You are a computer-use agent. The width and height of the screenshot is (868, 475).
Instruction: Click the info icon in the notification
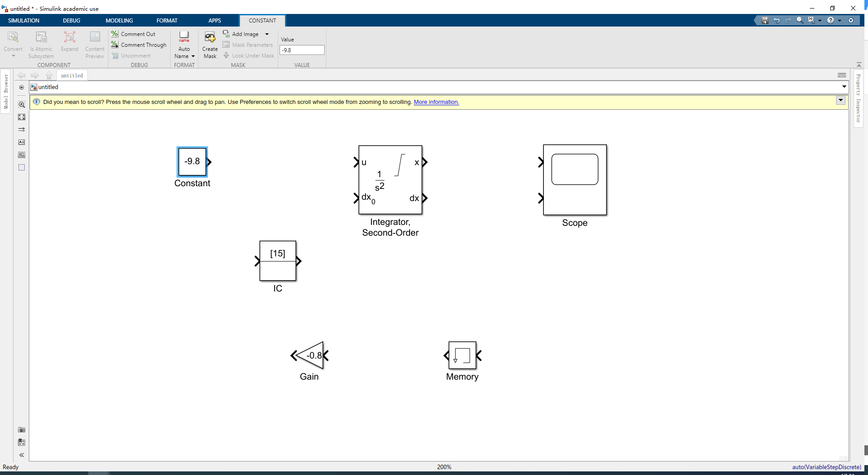(37, 102)
